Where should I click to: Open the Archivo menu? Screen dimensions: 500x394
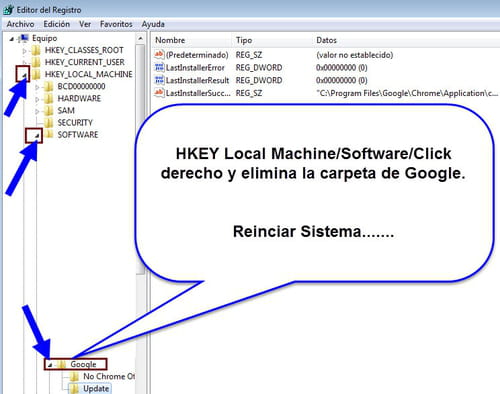point(20,24)
